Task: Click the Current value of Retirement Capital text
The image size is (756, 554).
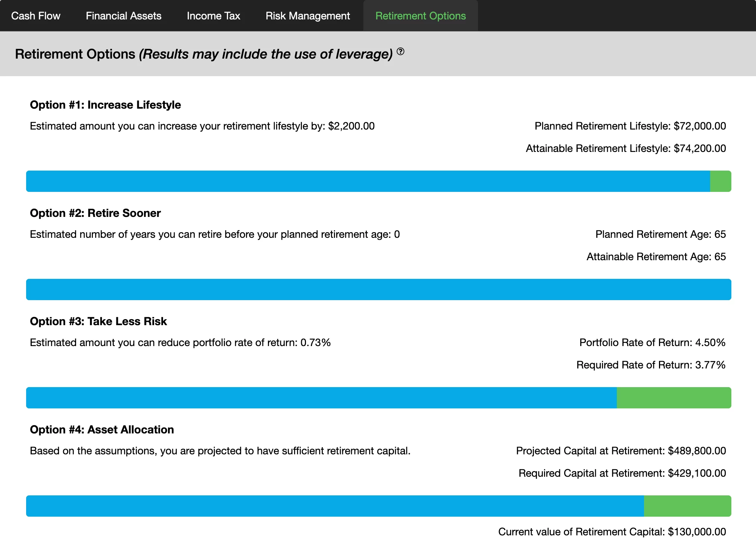Action: tap(612, 532)
